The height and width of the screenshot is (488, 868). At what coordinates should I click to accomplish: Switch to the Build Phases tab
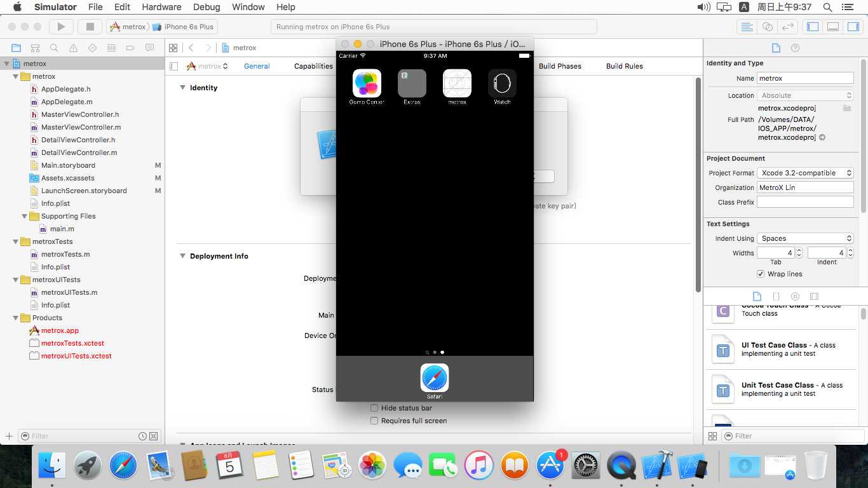click(560, 66)
